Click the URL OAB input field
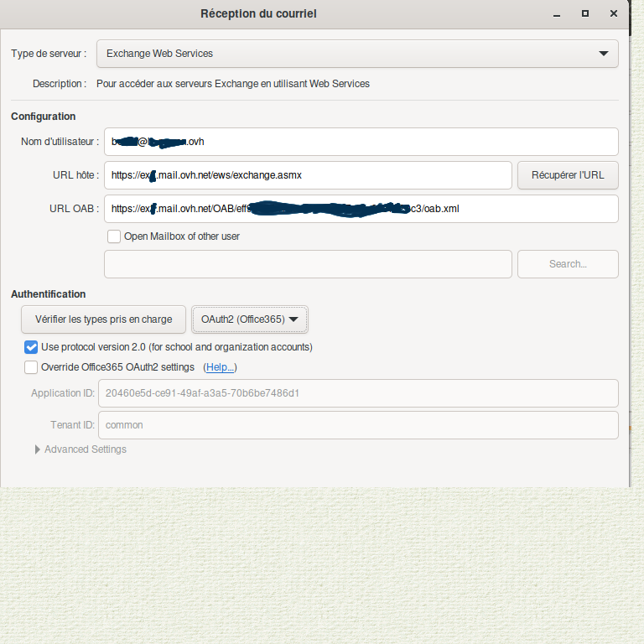Screen dimensions: 644x644 pos(361,209)
